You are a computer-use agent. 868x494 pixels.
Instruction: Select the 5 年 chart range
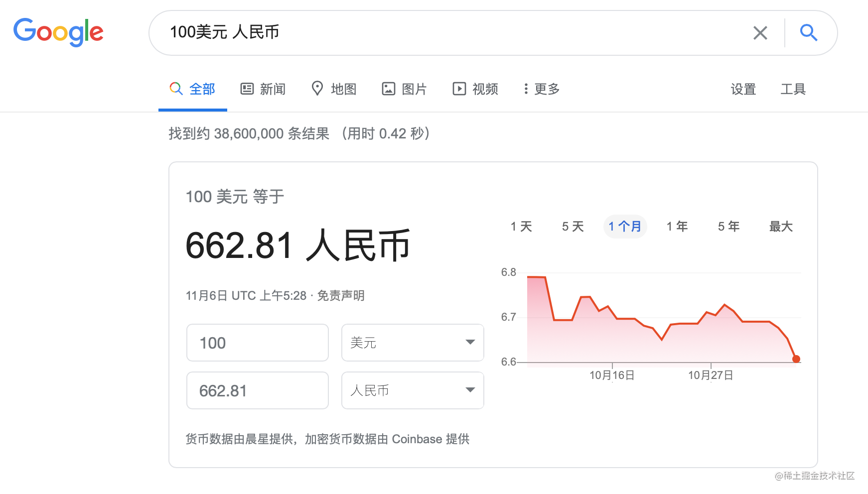click(728, 227)
